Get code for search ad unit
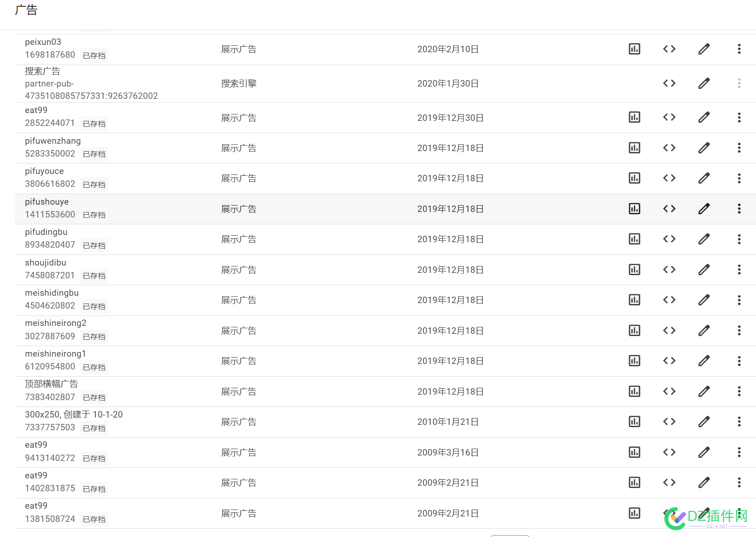The width and height of the screenshot is (756, 537). click(x=669, y=83)
